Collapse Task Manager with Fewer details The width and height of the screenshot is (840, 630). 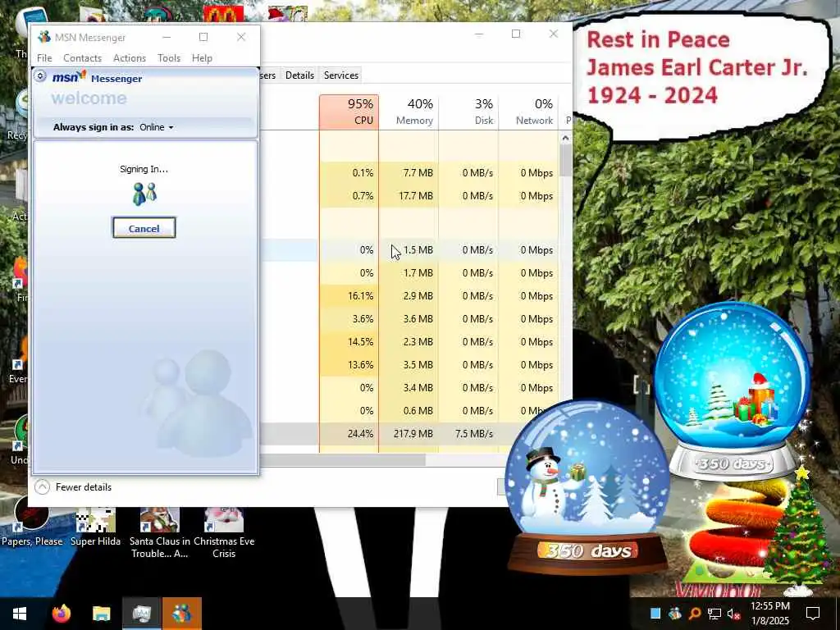click(x=73, y=487)
